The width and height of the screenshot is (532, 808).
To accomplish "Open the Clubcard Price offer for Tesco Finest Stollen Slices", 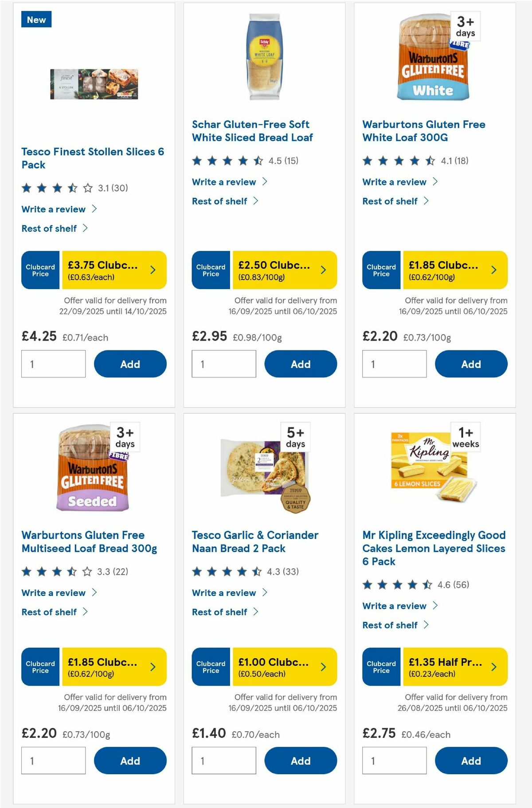I will [x=94, y=270].
